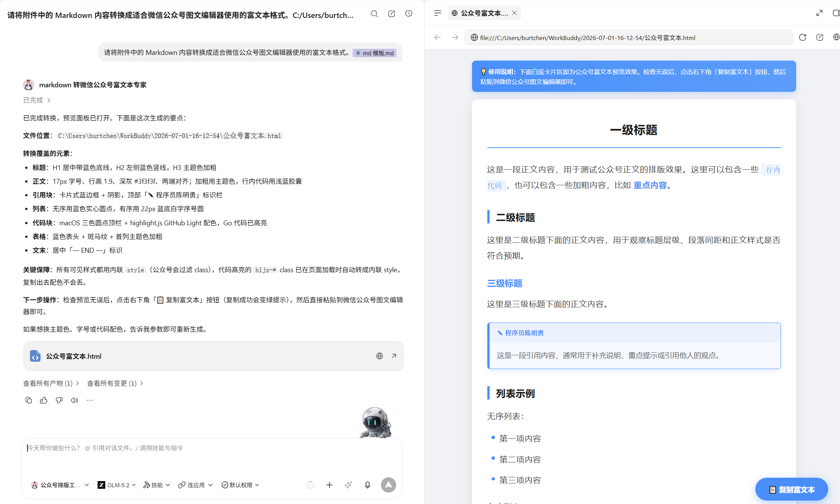The height and width of the screenshot is (504, 840).
Task: Go back in the preview browser
Action: pos(438,37)
